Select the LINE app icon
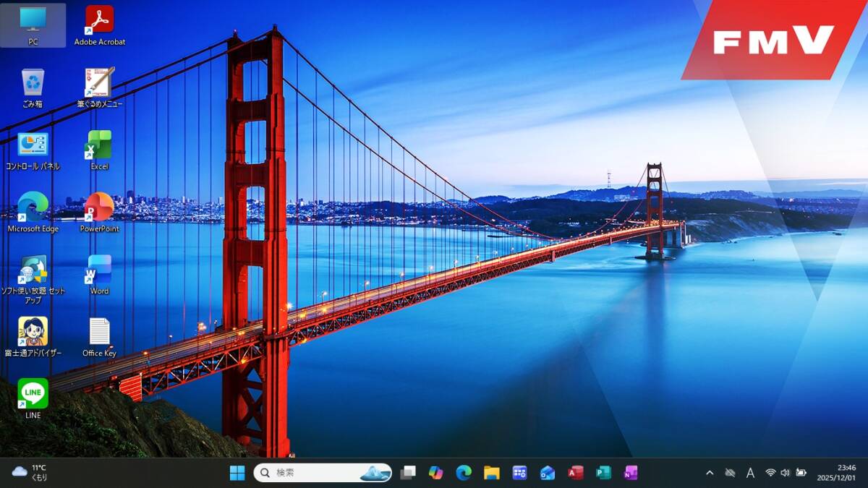 tap(33, 394)
